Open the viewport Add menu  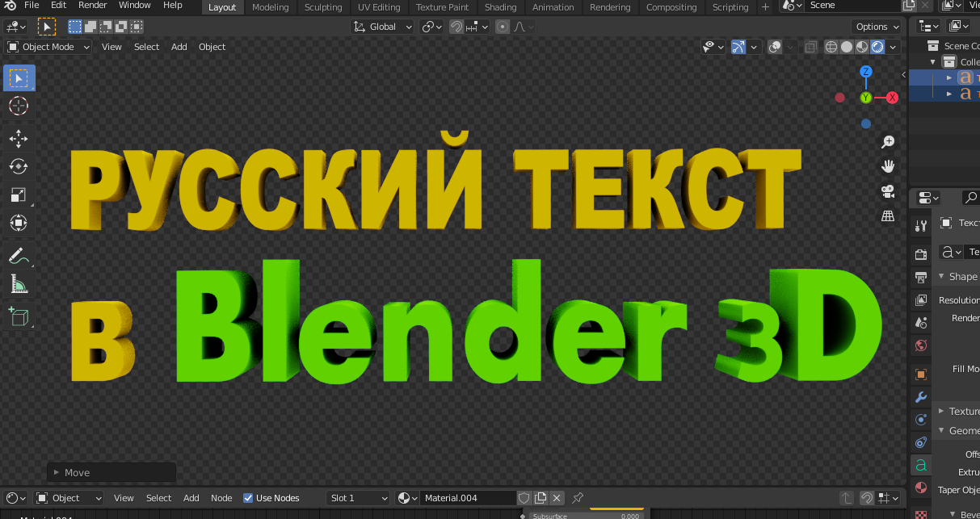[x=179, y=47]
